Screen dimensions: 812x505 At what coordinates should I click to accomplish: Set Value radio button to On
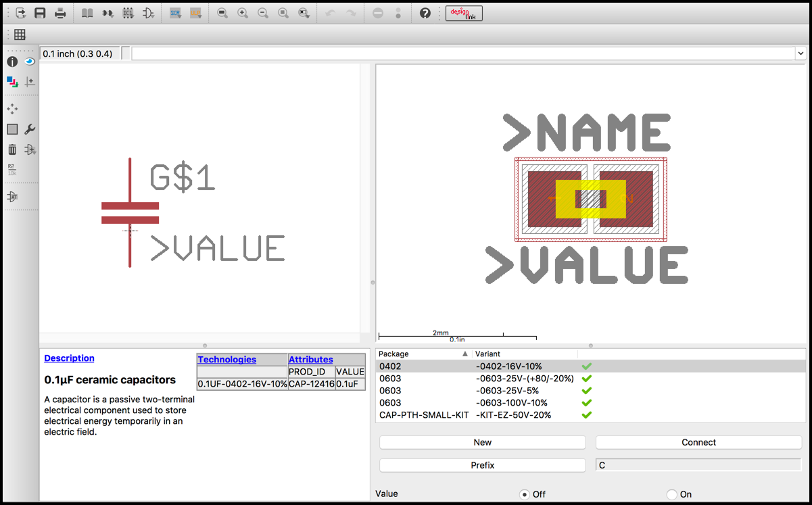click(671, 494)
